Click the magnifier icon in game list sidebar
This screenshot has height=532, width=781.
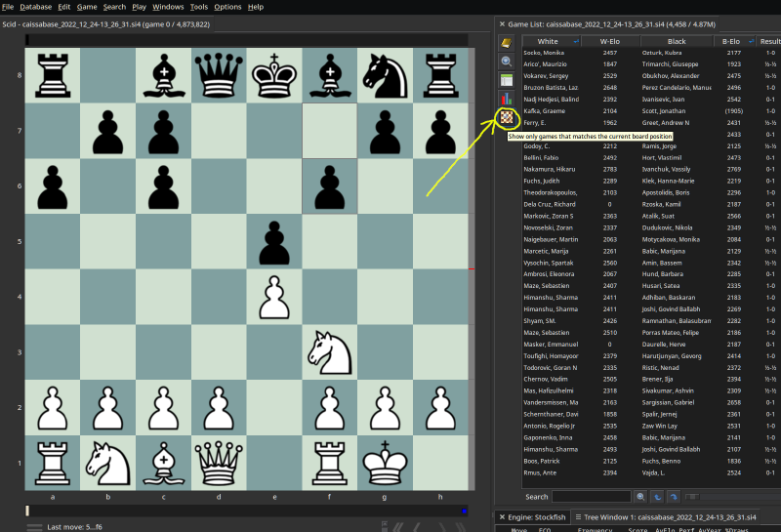507,61
